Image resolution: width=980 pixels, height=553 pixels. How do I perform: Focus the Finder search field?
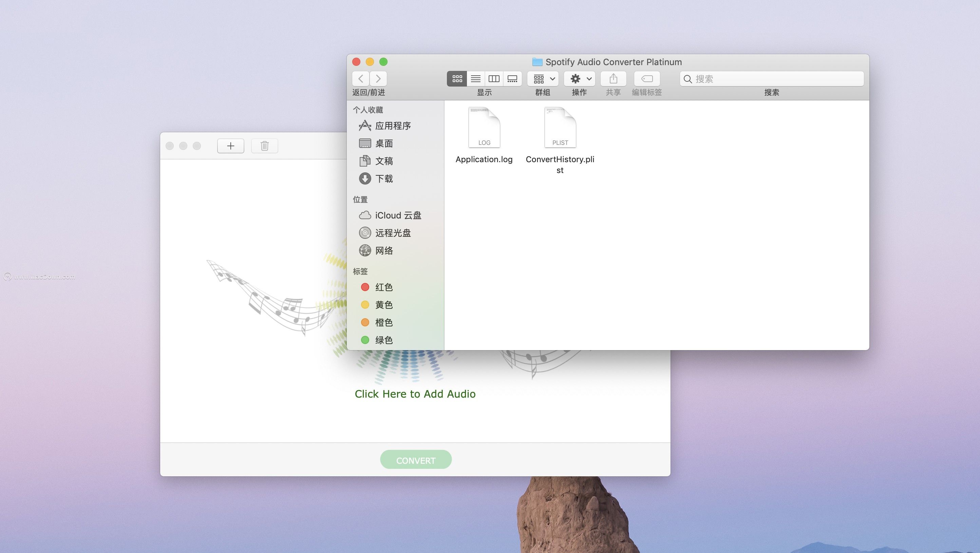(772, 79)
